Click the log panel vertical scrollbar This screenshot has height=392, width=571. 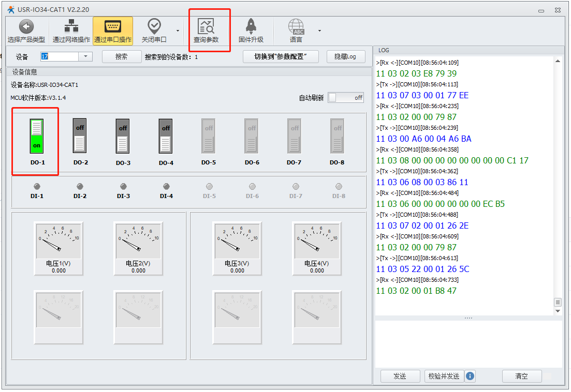tap(558, 181)
